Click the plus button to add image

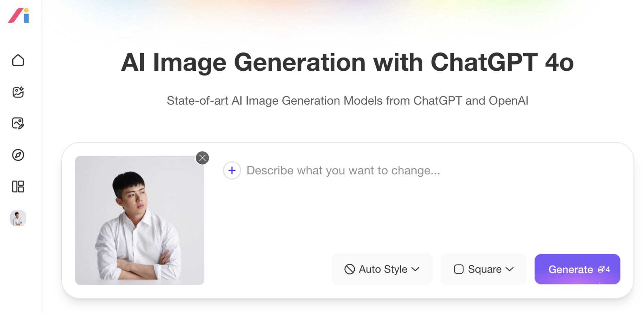tap(232, 171)
